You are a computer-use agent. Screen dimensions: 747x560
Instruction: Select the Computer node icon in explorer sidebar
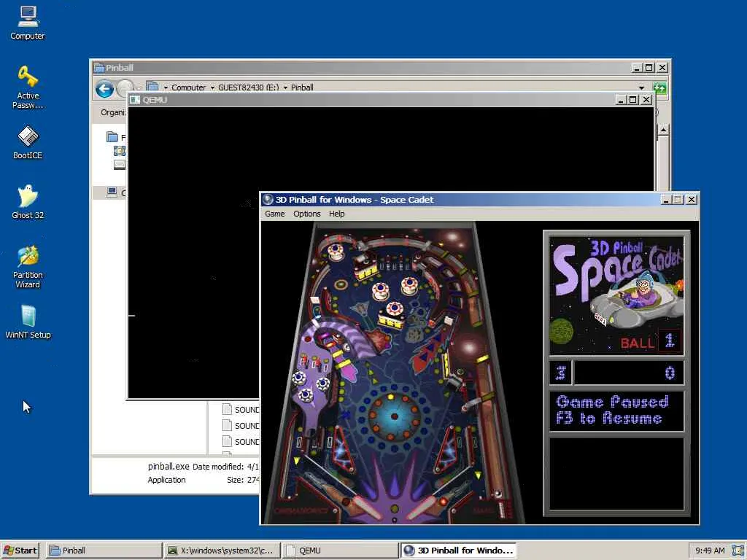112,192
